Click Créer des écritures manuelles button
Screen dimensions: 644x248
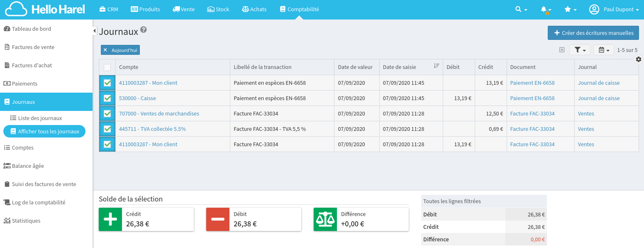click(593, 33)
